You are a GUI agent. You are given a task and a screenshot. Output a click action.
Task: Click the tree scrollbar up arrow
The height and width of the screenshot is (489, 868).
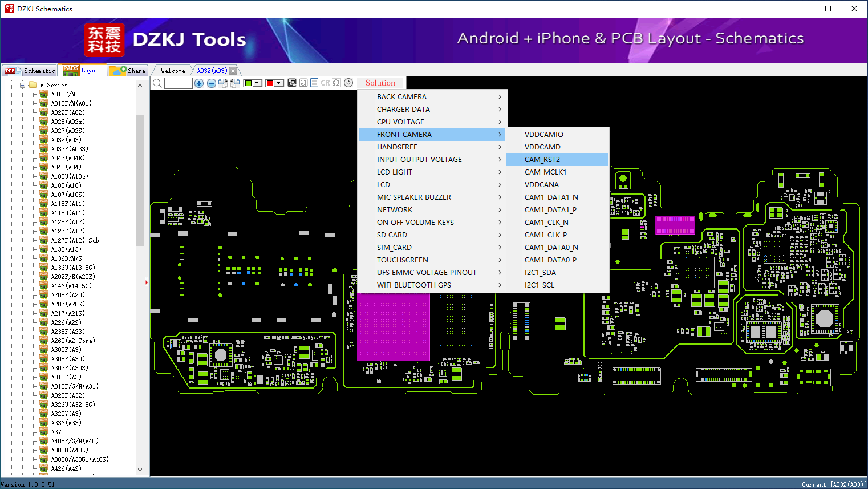[140, 86]
